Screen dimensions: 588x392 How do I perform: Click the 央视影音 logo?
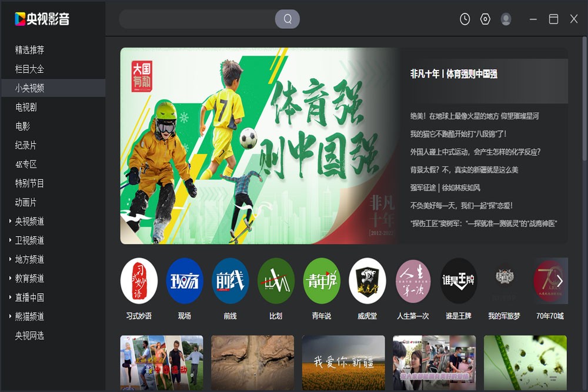click(42, 19)
